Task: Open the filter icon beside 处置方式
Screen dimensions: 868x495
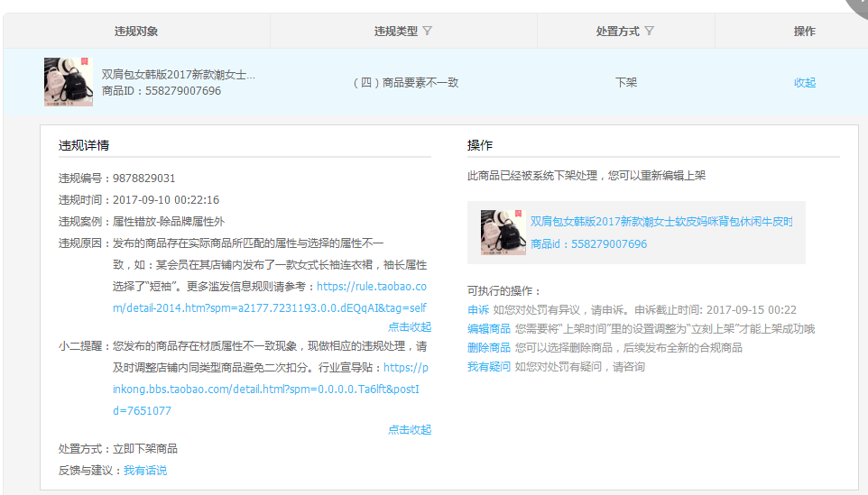Action: tap(649, 31)
